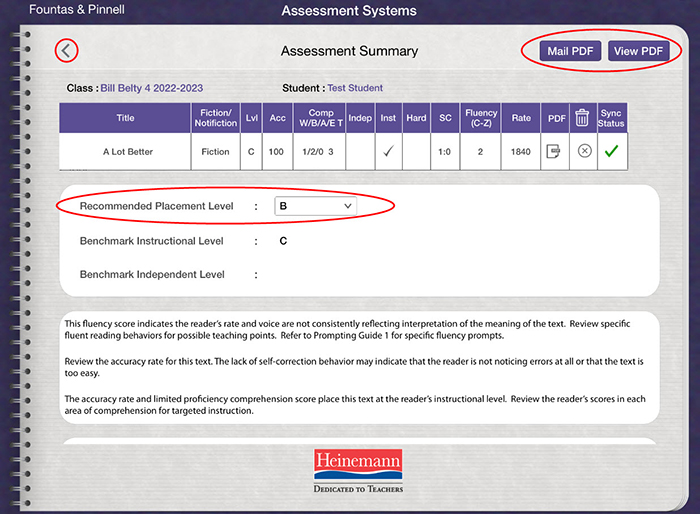This screenshot has width=700, height=514.
Task: Click the Benchmark Instructional Level value C
Action: point(283,241)
